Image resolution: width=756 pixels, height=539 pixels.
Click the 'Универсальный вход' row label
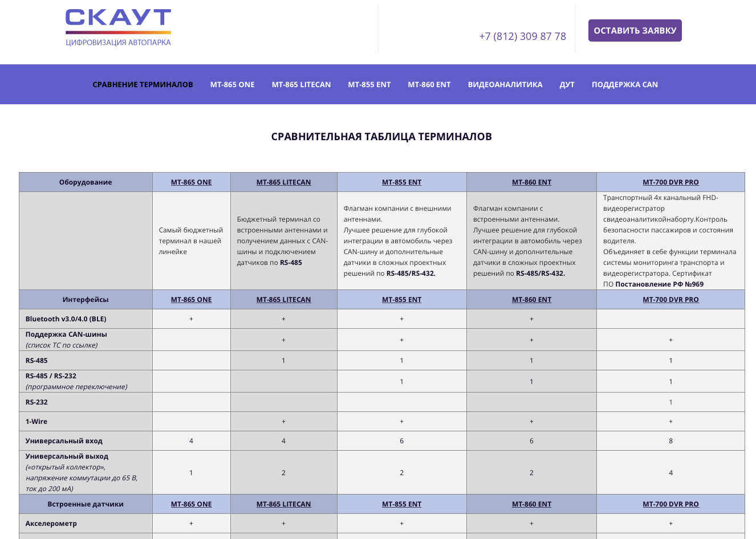coord(64,441)
